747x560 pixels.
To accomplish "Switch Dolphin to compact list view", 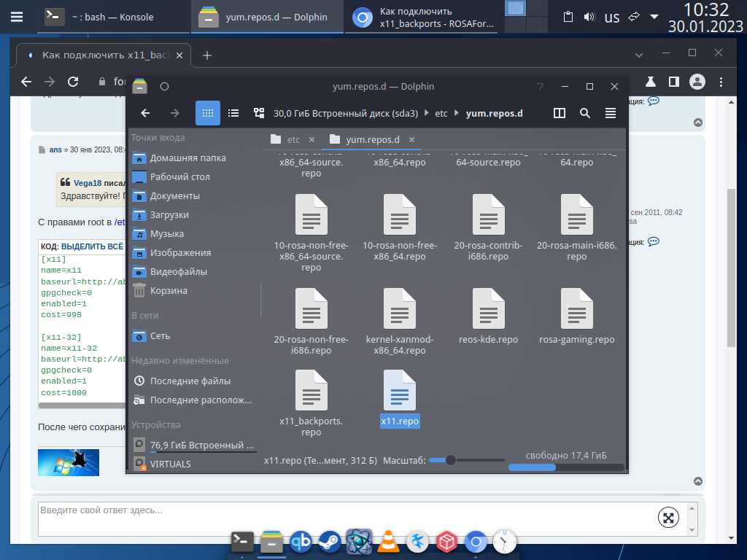I will [233, 113].
